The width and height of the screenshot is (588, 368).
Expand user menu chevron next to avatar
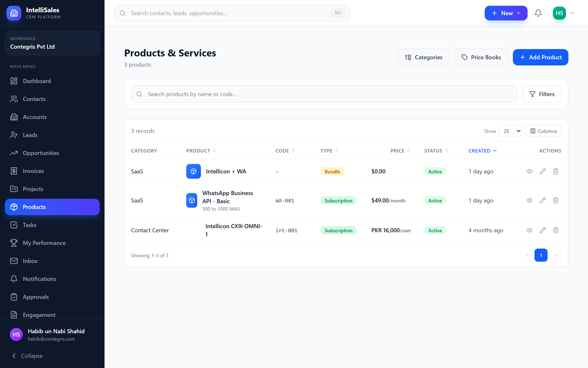coord(572,13)
